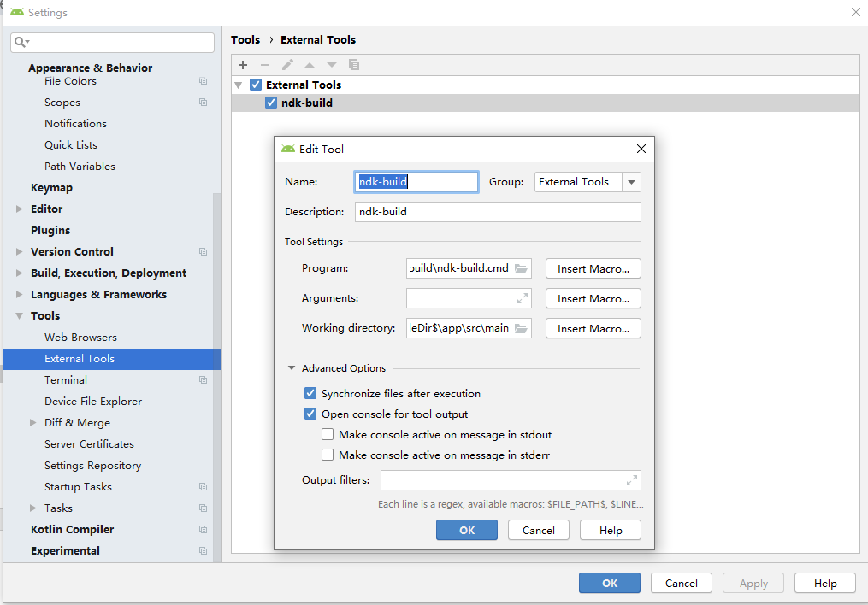Viewport: 868px width, 605px height.
Task: Expand the Diff & Merge node
Action: click(x=32, y=422)
